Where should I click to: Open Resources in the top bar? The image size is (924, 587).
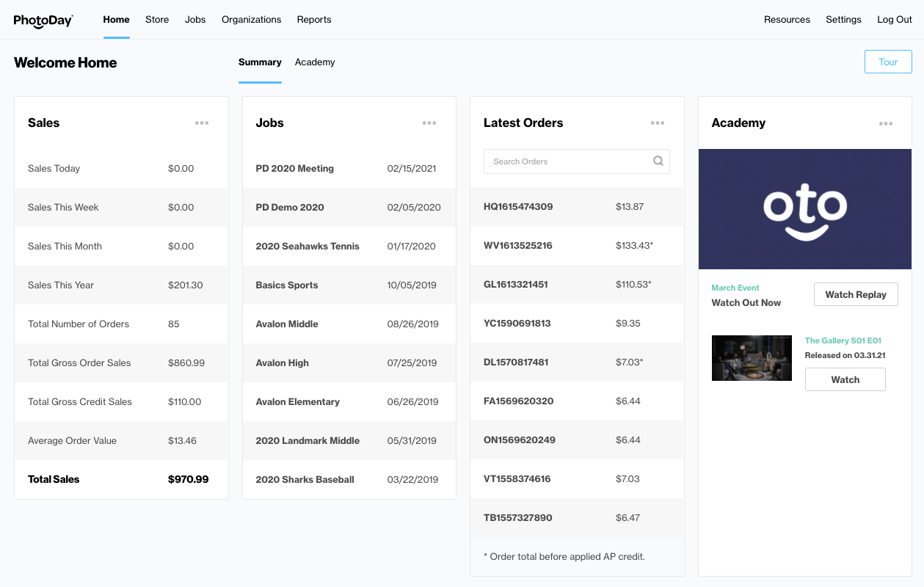pyautogui.click(x=787, y=20)
